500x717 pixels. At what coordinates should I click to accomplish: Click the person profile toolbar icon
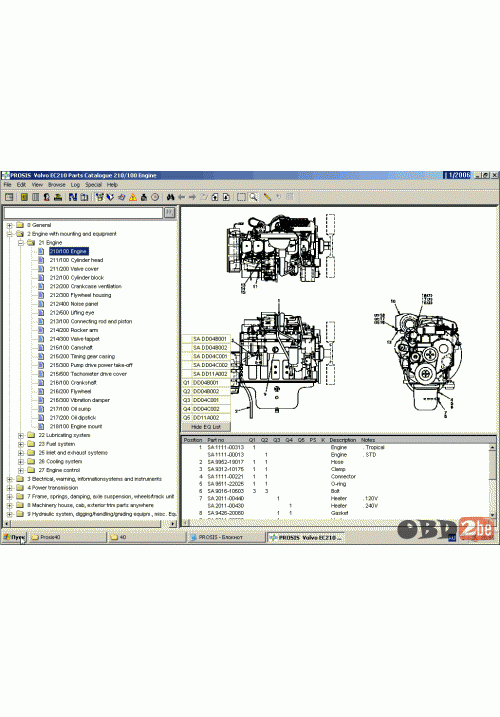pos(47,197)
